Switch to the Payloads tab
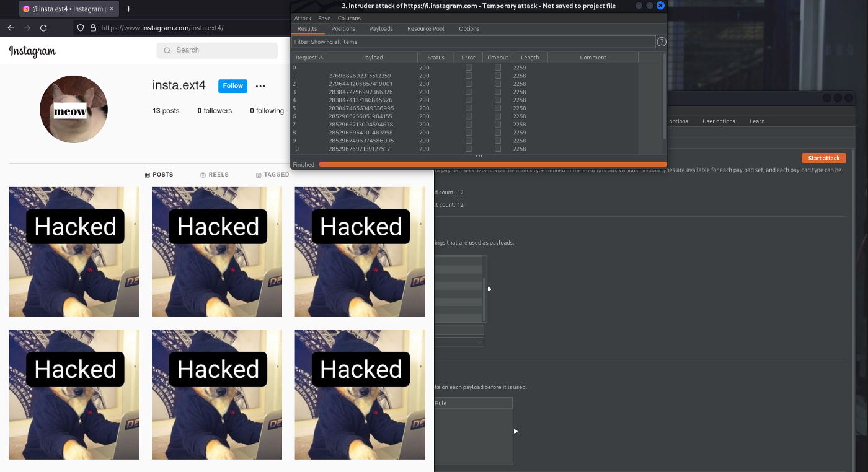The image size is (868, 472). coord(381,29)
